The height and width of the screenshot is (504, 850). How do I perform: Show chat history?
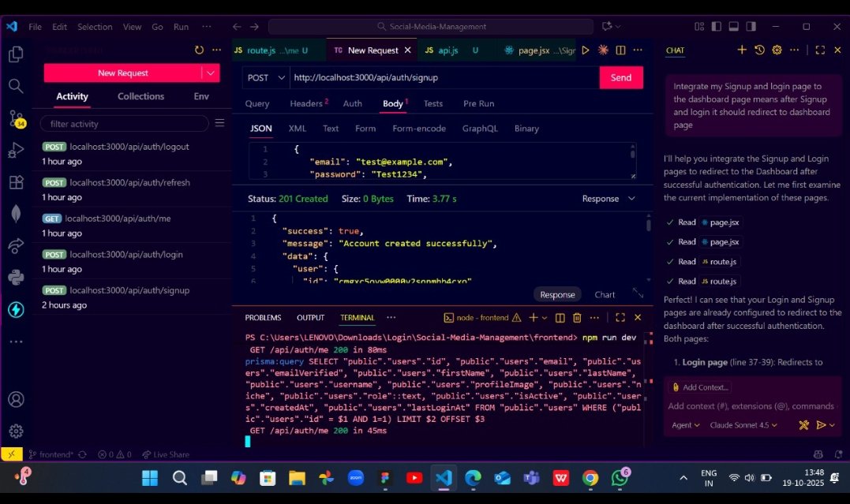(759, 50)
